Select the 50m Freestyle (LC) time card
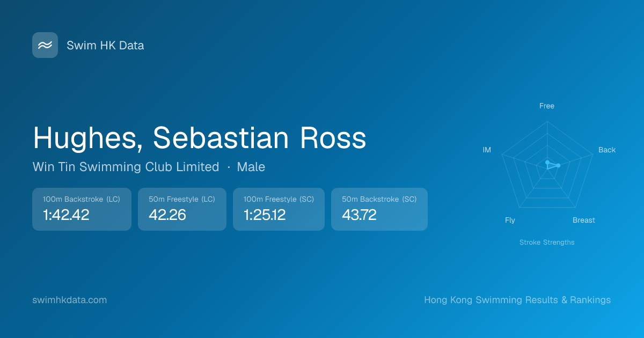Viewport: 644px width, 338px height. [182, 209]
